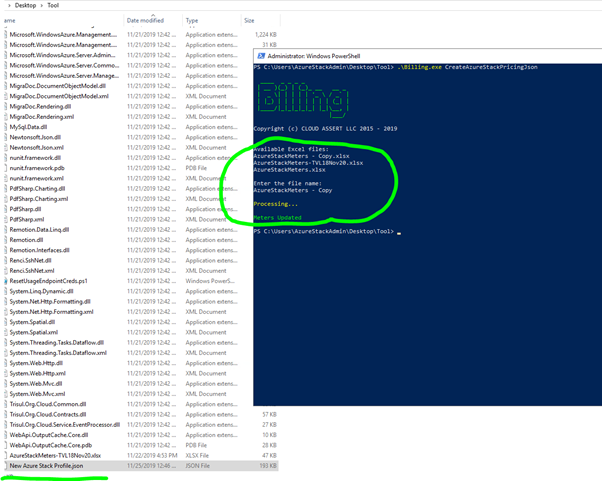Select MigraDoc.Rendering.xml file

click(42, 117)
